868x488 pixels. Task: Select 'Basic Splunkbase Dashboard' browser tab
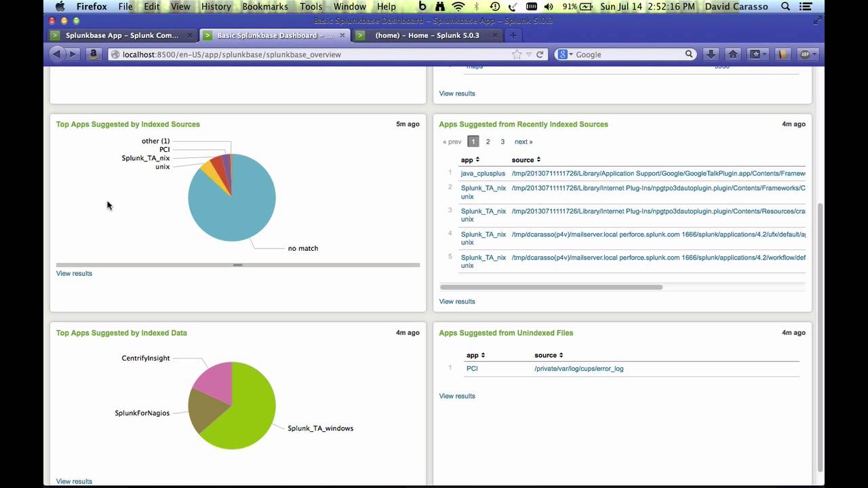275,35
